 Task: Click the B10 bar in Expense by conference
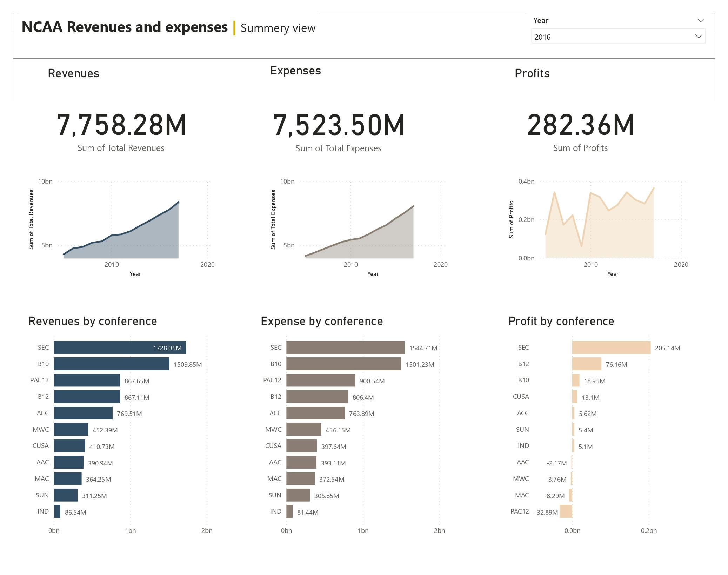pyautogui.click(x=344, y=364)
